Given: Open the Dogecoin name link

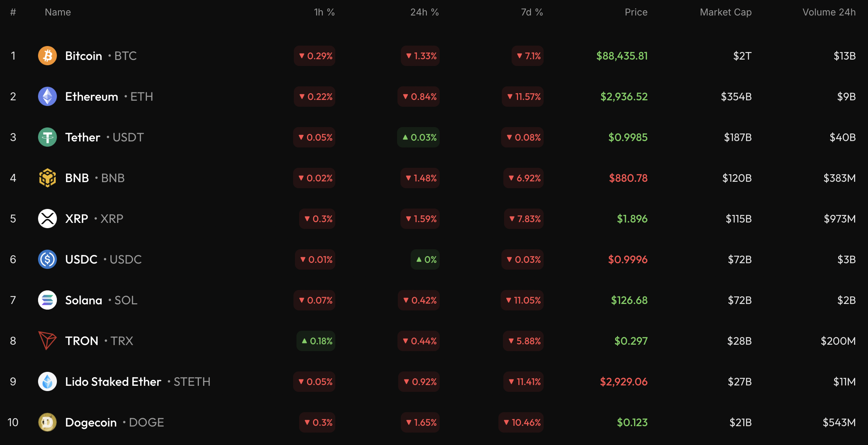Looking at the screenshot, I should [x=91, y=422].
